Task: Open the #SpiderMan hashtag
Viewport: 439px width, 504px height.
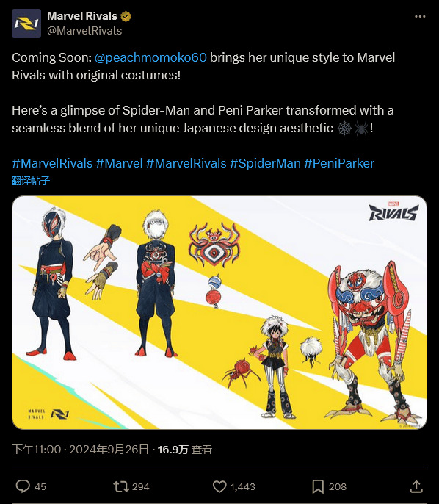Action: click(x=265, y=163)
